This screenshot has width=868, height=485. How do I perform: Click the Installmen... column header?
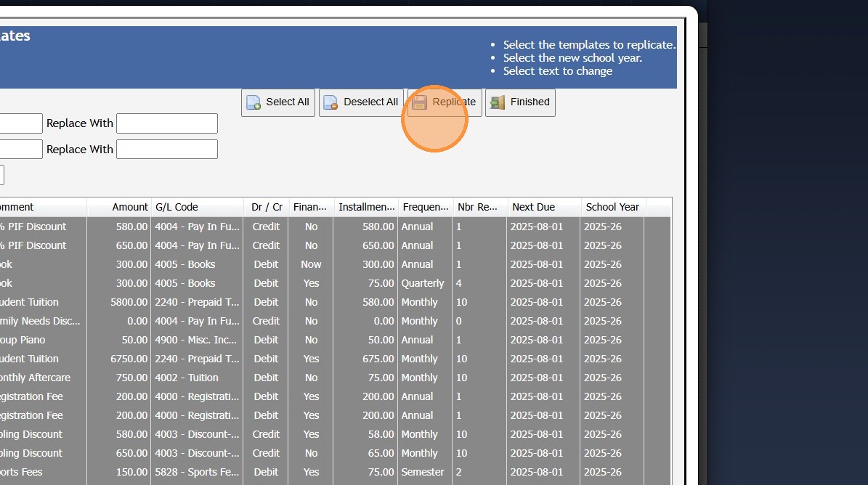pos(367,207)
